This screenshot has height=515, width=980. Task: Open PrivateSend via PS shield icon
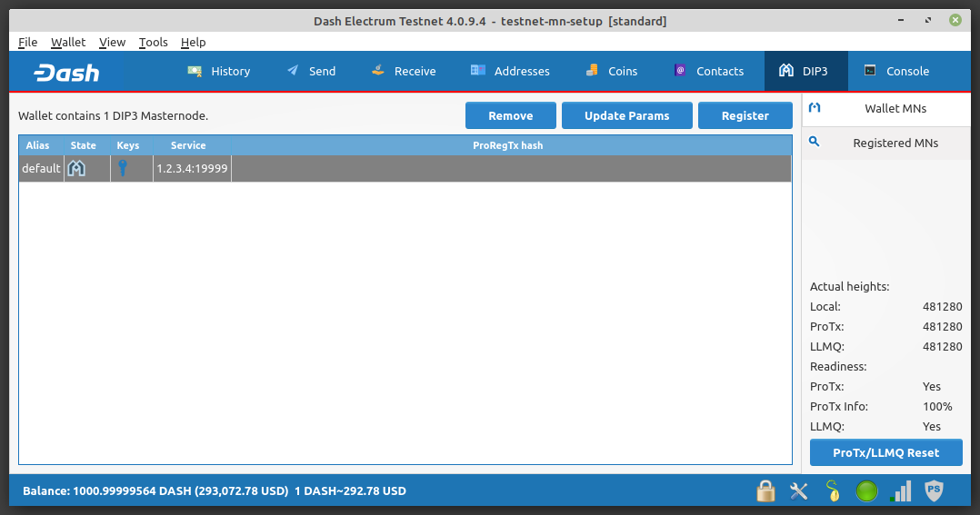[934, 491]
